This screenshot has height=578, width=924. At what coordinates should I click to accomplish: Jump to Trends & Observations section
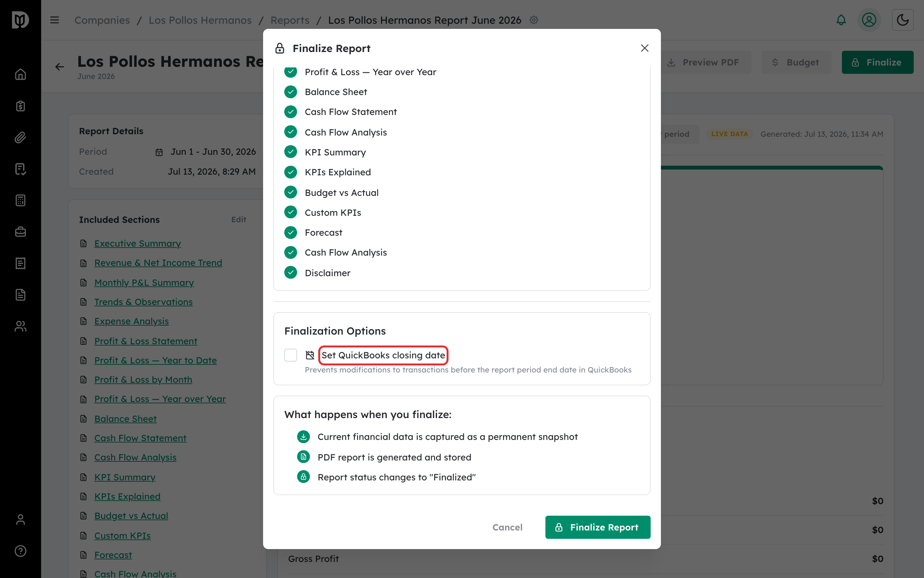[143, 302]
